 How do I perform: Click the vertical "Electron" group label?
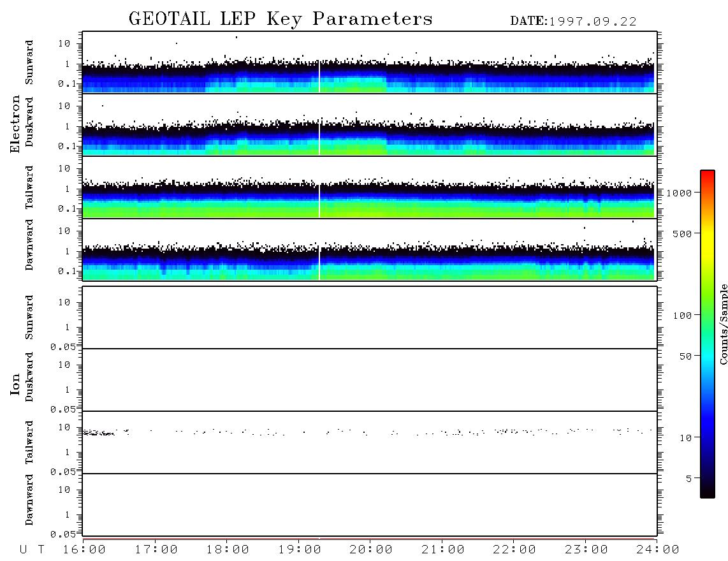pyautogui.click(x=15, y=124)
